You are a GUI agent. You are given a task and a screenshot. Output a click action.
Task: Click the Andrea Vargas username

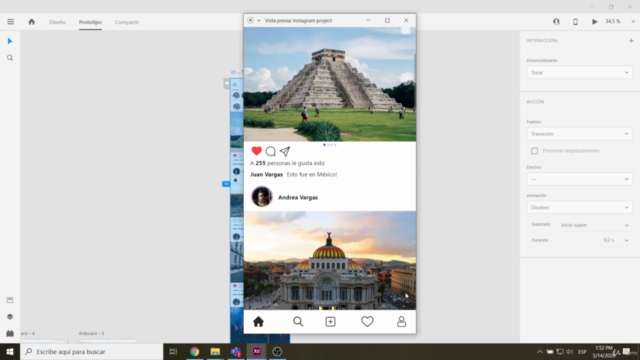click(298, 198)
